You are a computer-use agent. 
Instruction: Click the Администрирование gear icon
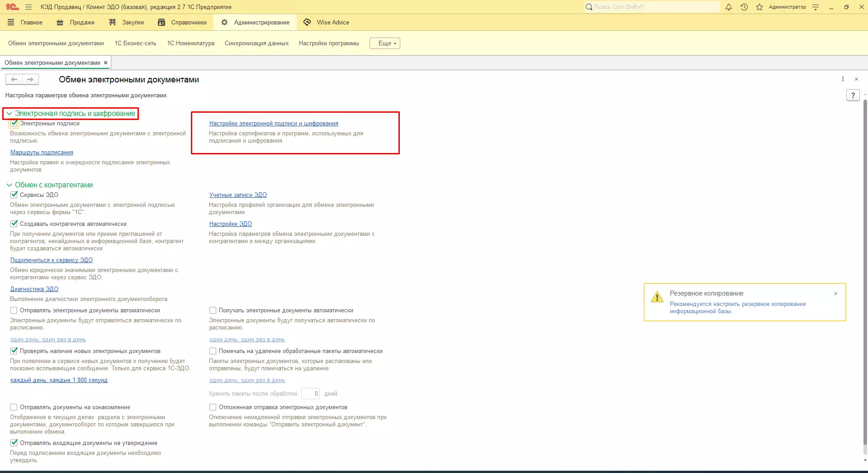224,22
